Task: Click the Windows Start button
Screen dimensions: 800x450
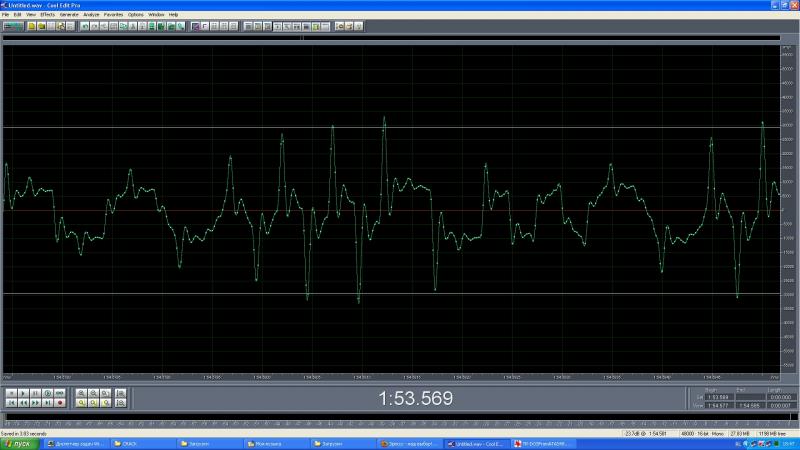Action: click(20, 442)
